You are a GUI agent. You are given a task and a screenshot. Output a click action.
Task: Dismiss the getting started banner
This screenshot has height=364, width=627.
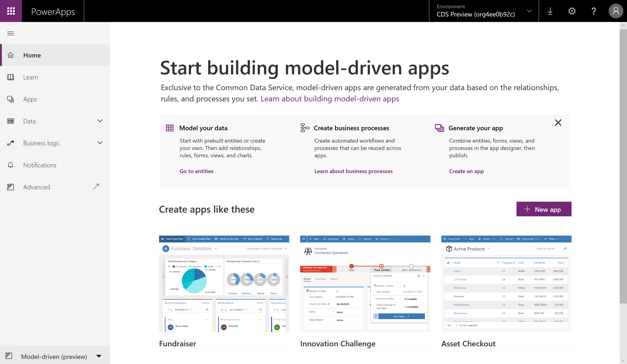(558, 122)
